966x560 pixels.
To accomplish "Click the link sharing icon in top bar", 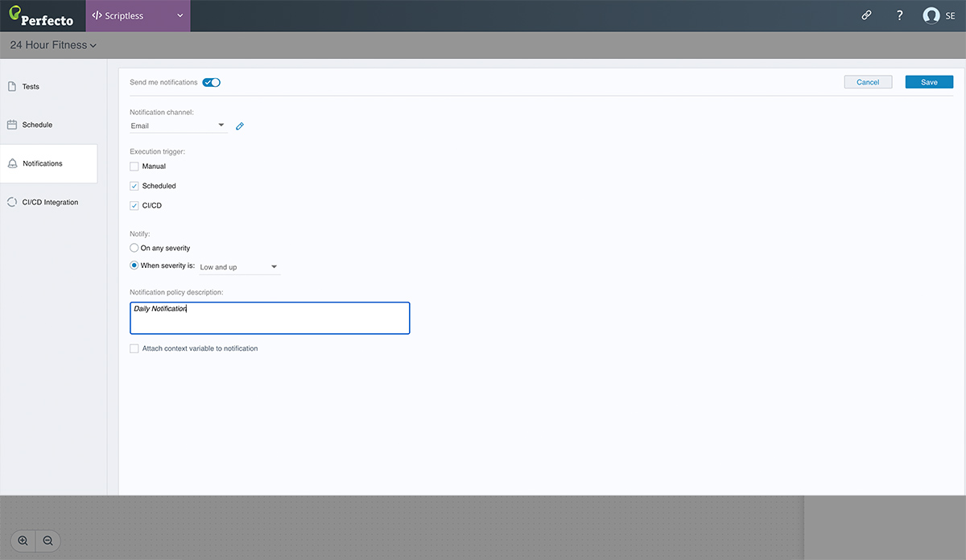I will pyautogui.click(x=866, y=15).
